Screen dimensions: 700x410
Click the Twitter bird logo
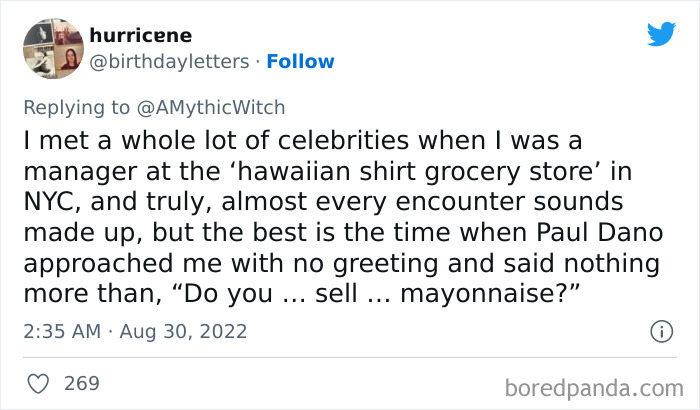[661, 34]
